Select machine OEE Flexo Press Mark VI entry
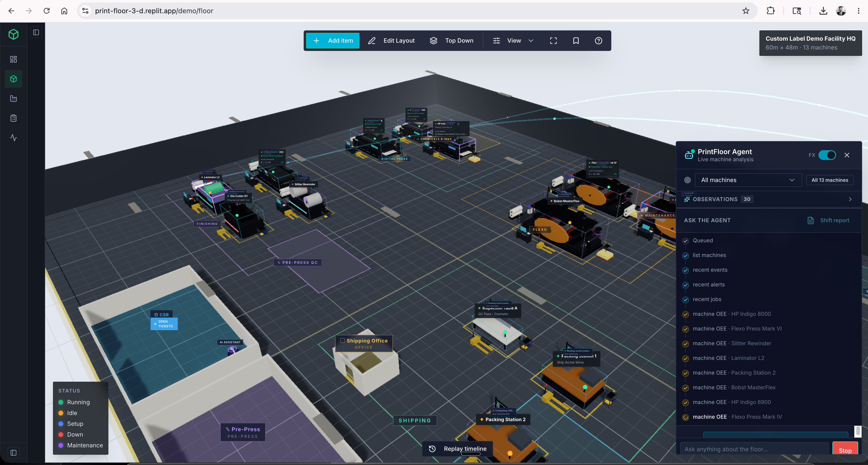868x465 pixels. click(x=737, y=329)
